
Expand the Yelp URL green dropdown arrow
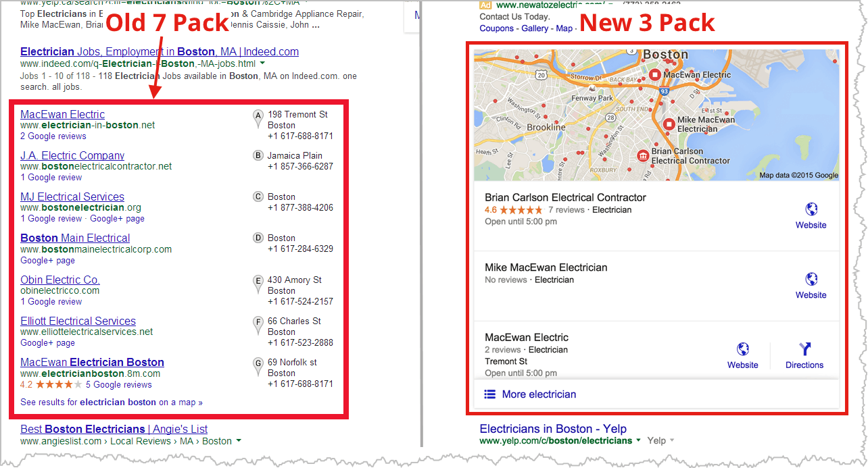point(638,440)
